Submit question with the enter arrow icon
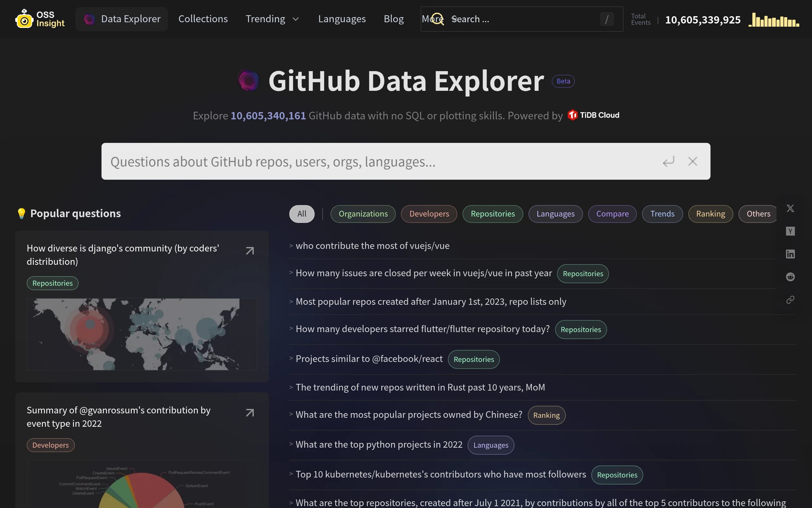The height and width of the screenshot is (508, 812). [x=668, y=161]
